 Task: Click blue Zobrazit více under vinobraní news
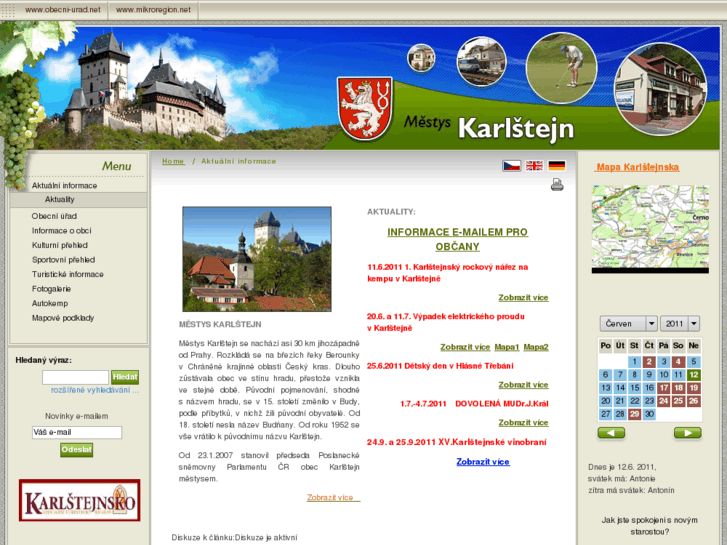pyautogui.click(x=483, y=462)
